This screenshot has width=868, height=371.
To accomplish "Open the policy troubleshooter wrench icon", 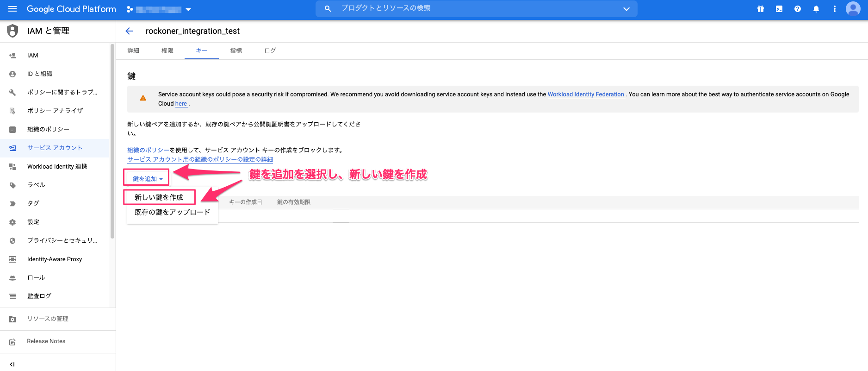I will [x=12, y=93].
